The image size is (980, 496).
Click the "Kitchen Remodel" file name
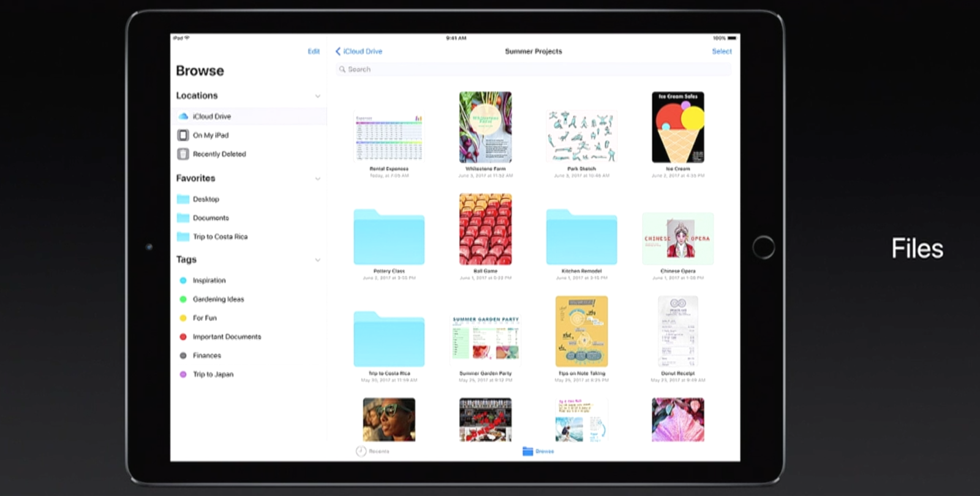tap(581, 271)
